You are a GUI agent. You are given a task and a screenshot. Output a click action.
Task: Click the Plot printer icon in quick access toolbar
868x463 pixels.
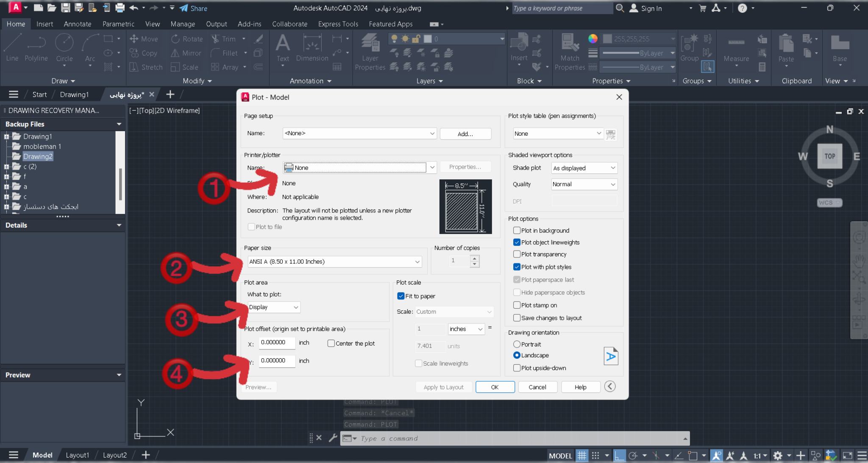coord(120,8)
